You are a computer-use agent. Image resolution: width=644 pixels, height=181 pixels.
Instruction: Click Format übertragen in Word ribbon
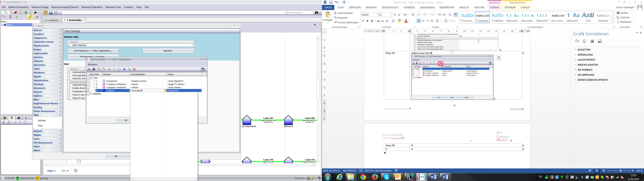click(x=346, y=22)
